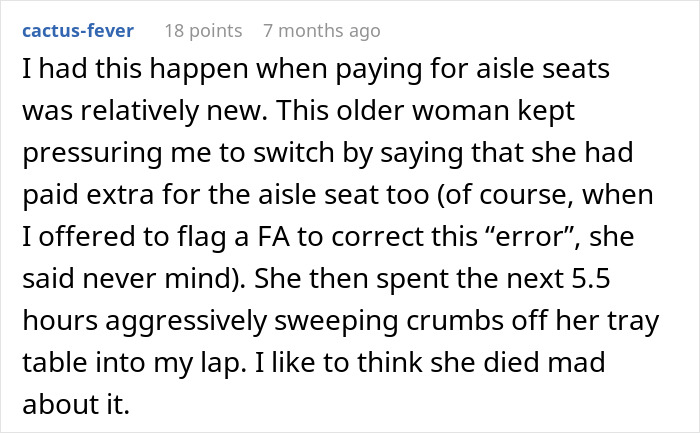
Task: Click the 18 points score label
Action: [203, 31]
